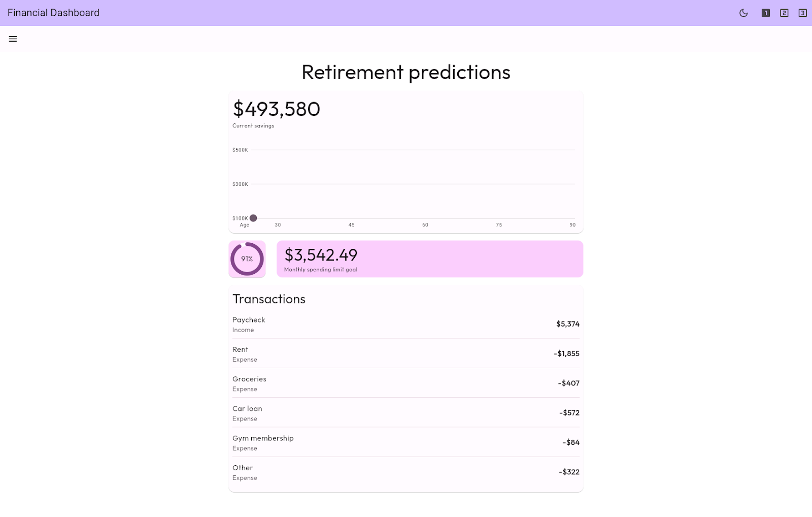Click the Transactions section heading
Screen dimensions: 812x517
269,299
